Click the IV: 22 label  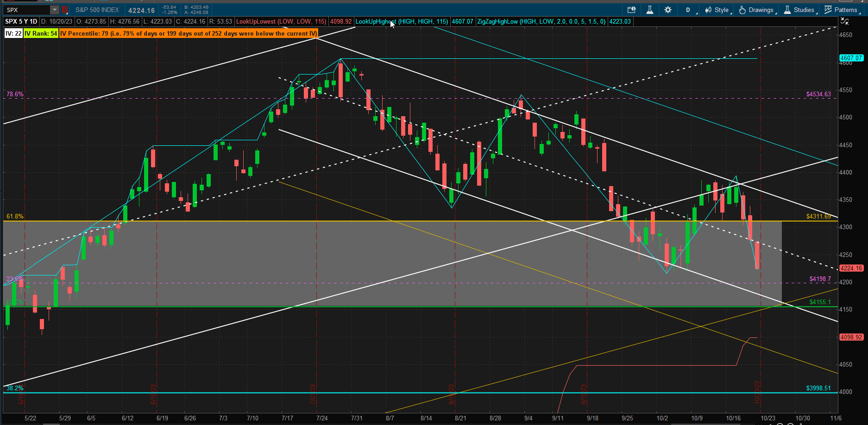click(13, 33)
